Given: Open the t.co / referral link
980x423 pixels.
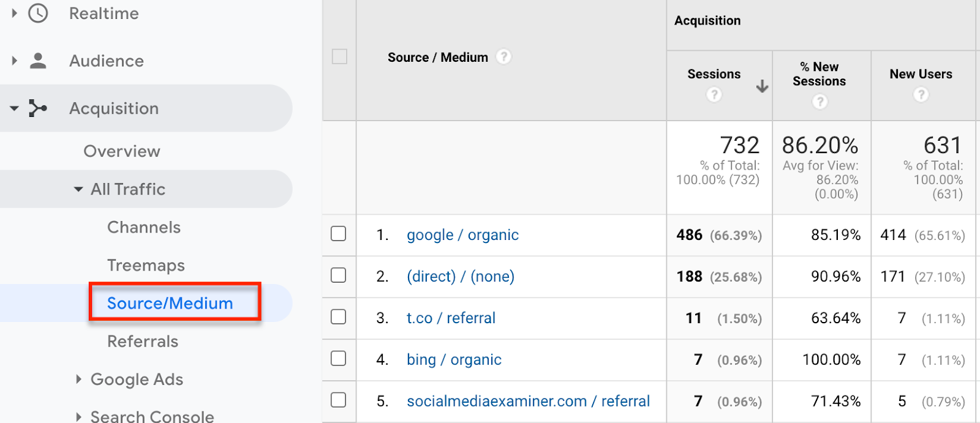Looking at the screenshot, I should click(x=451, y=318).
